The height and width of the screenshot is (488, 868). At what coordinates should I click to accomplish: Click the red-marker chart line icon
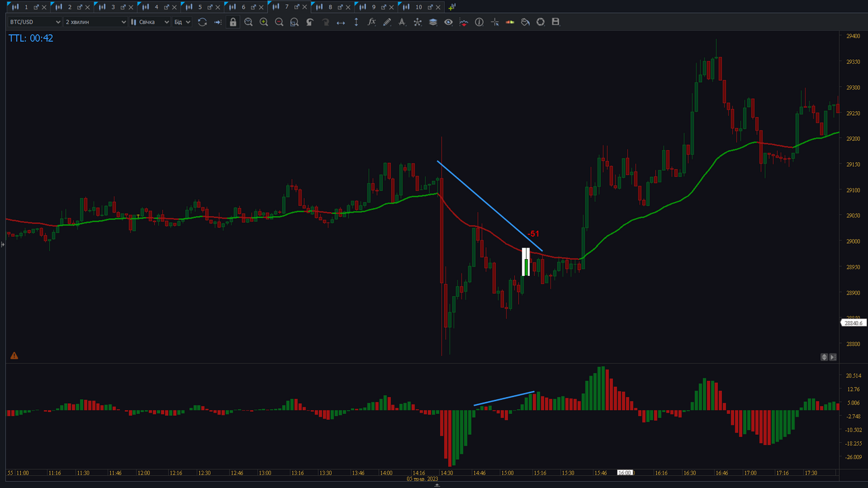(464, 22)
